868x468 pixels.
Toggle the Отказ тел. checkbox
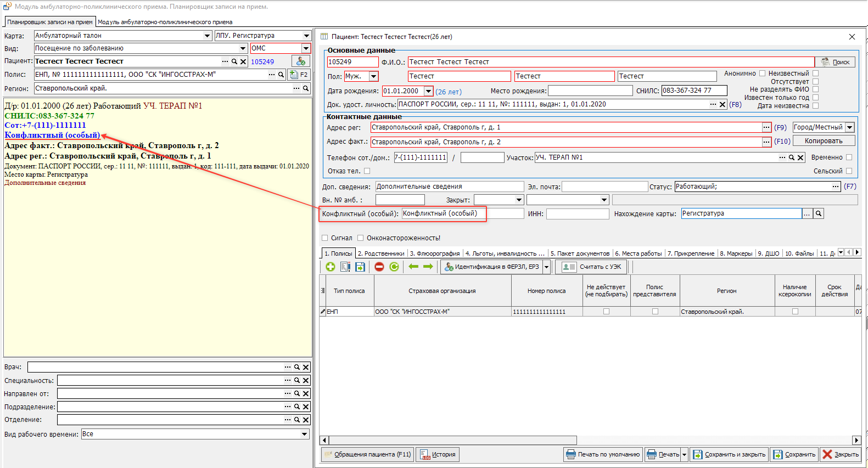pos(367,171)
